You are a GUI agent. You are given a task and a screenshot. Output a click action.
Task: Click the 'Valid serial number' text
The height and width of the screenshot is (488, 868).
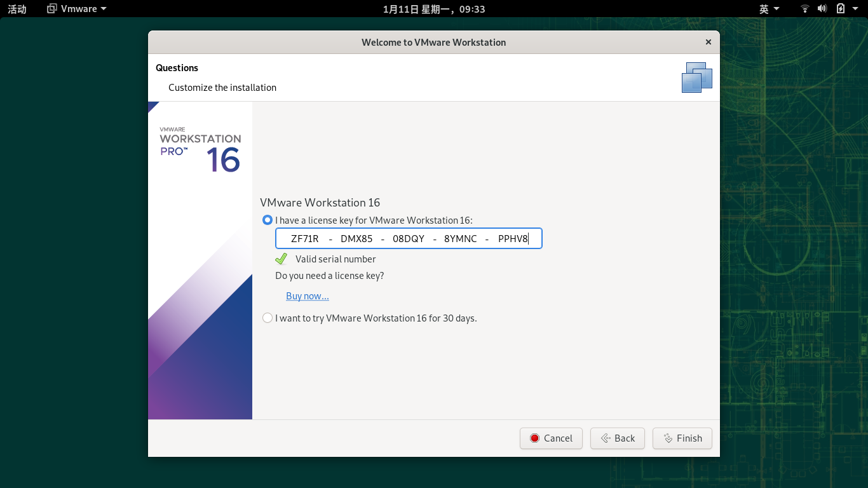pyautogui.click(x=336, y=259)
